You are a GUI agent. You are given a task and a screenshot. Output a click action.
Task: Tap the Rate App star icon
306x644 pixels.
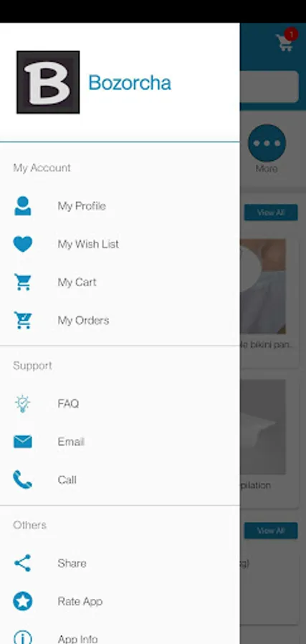click(x=23, y=601)
